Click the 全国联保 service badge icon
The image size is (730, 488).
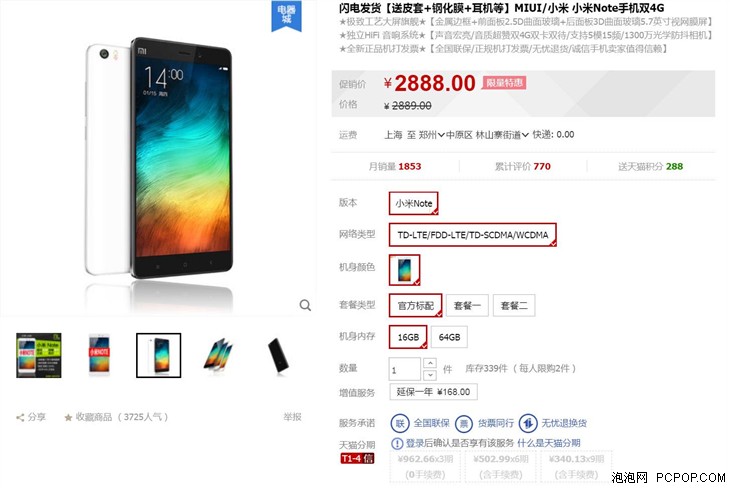pos(399,423)
